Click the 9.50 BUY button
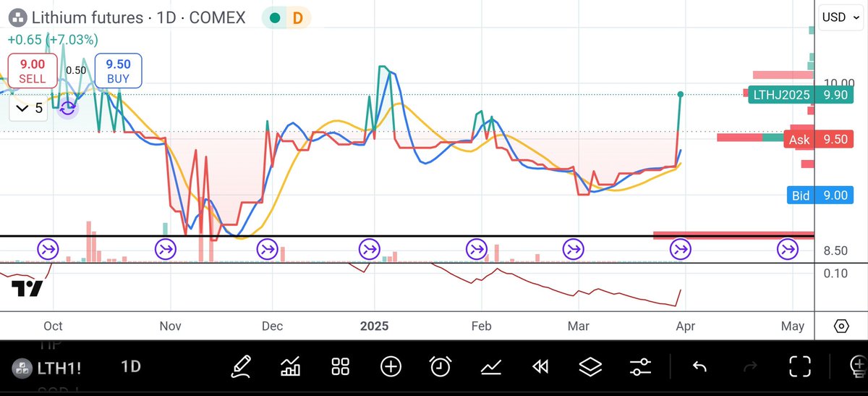 pyautogui.click(x=119, y=71)
